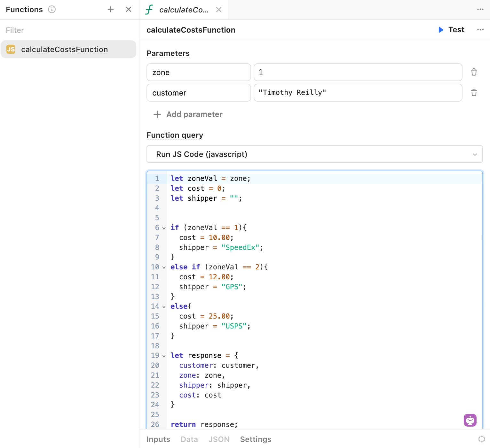The width and height of the screenshot is (490, 448).
Task: Click the "GPS" string on line 12
Action: coord(232,287)
